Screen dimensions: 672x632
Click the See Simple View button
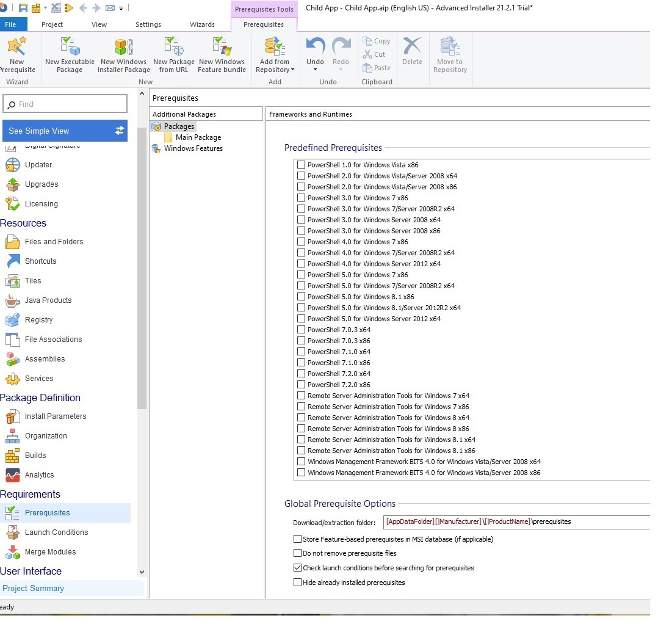(x=65, y=131)
